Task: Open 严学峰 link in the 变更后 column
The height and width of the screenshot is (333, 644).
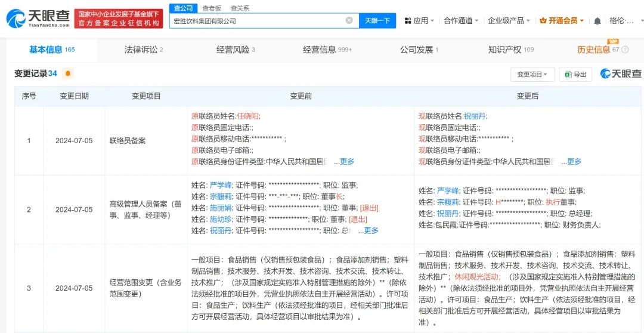Action: point(448,191)
